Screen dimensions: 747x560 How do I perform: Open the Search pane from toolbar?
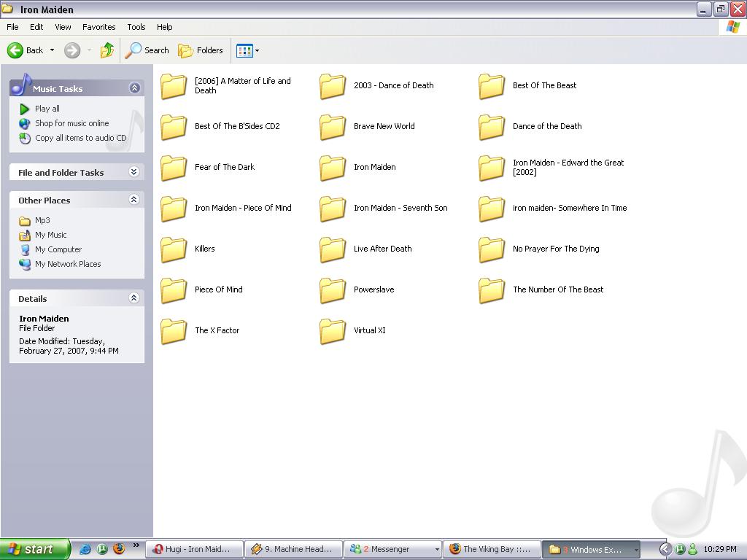[x=147, y=50]
